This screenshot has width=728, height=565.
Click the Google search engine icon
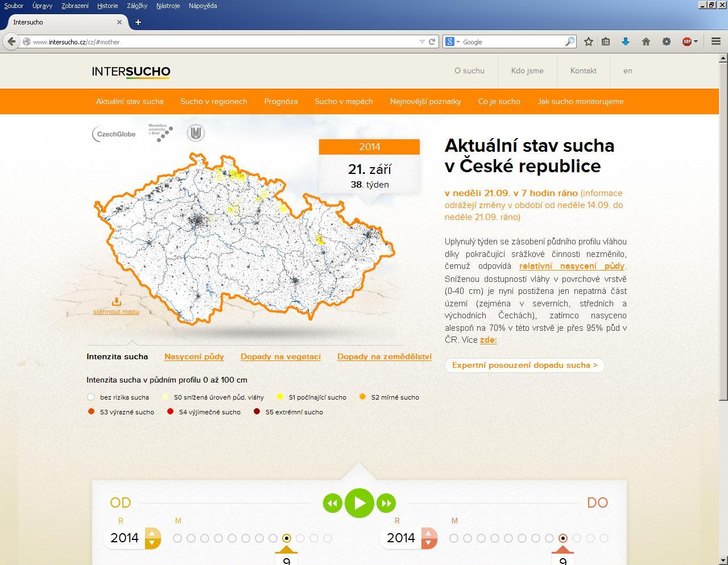pos(449,41)
